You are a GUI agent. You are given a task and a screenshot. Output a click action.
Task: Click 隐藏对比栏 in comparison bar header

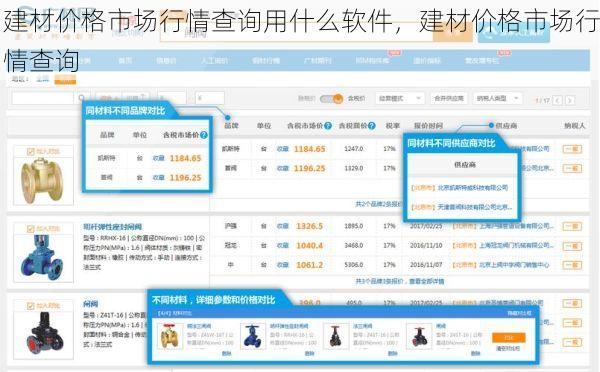[x=519, y=313]
